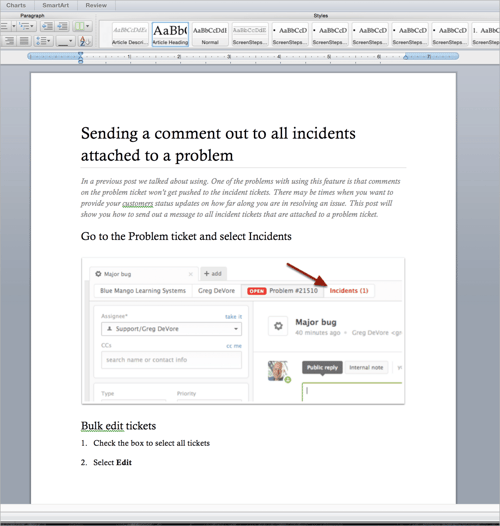Apply the Normal style
The width and height of the screenshot is (500, 526).
click(x=210, y=35)
